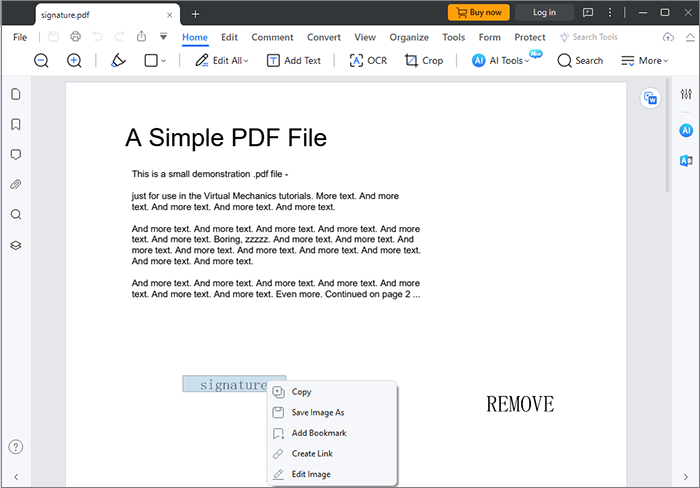
Task: Expand the More toolbar menu
Action: pos(667,61)
